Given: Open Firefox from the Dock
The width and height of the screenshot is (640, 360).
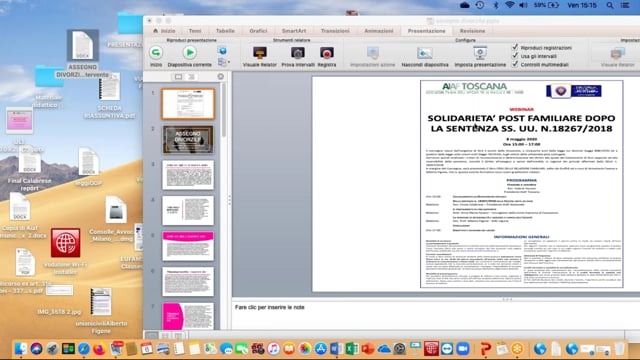Looking at the screenshot, I should click(99, 349).
